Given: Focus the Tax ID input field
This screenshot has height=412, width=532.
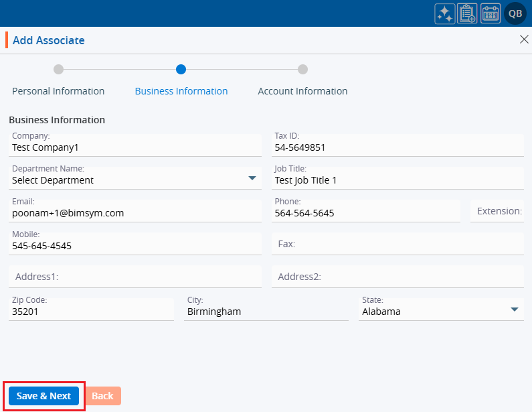Looking at the screenshot, I should 397,147.
